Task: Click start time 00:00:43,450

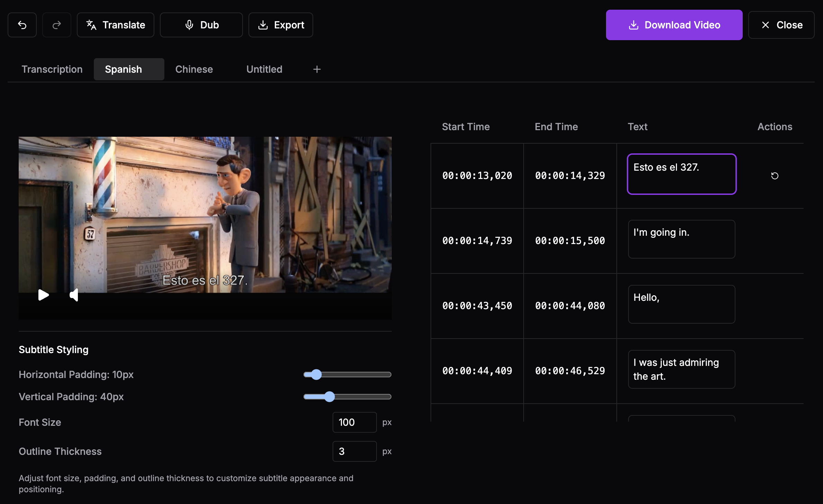Action: click(477, 306)
